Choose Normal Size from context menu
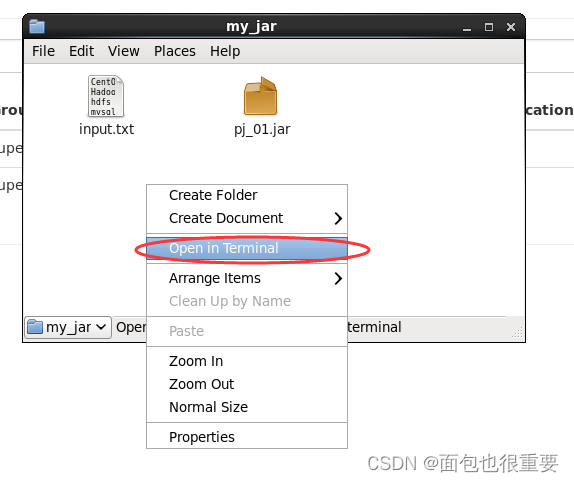The height and width of the screenshot is (482, 574). click(x=247, y=407)
